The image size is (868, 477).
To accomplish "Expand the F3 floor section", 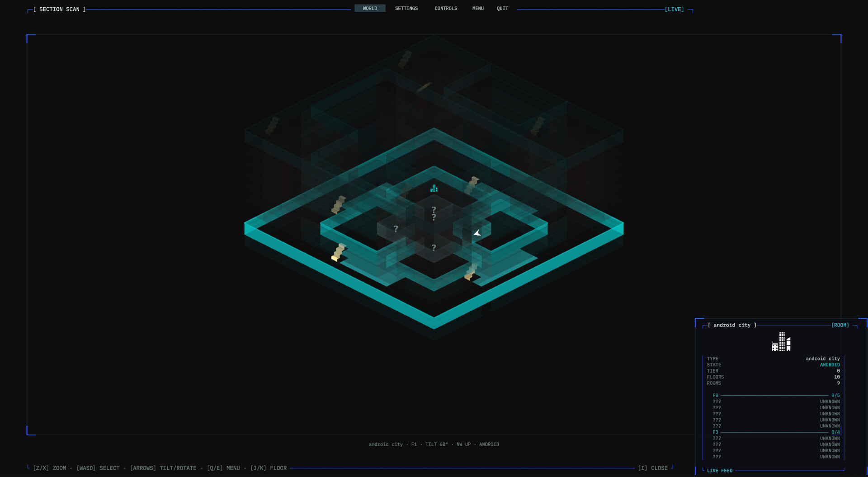I will click(776, 432).
